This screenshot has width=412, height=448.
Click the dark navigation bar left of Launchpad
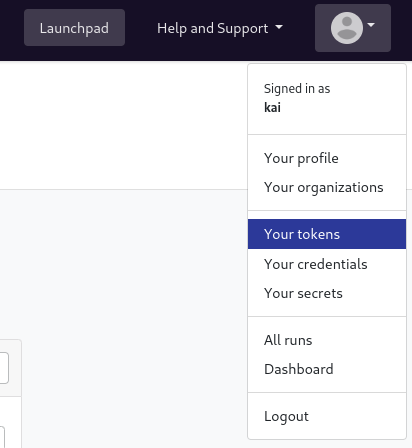click(x=12, y=28)
